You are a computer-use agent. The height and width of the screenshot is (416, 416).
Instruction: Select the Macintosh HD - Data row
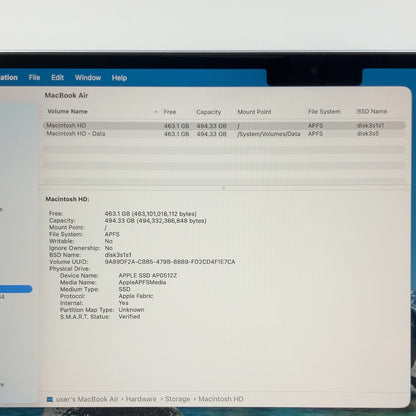pyautogui.click(x=224, y=134)
